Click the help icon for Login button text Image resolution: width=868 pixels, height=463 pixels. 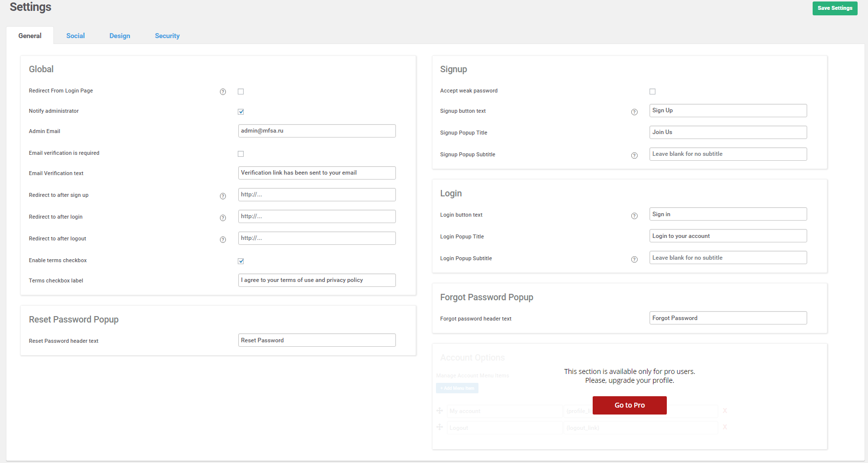635,216
